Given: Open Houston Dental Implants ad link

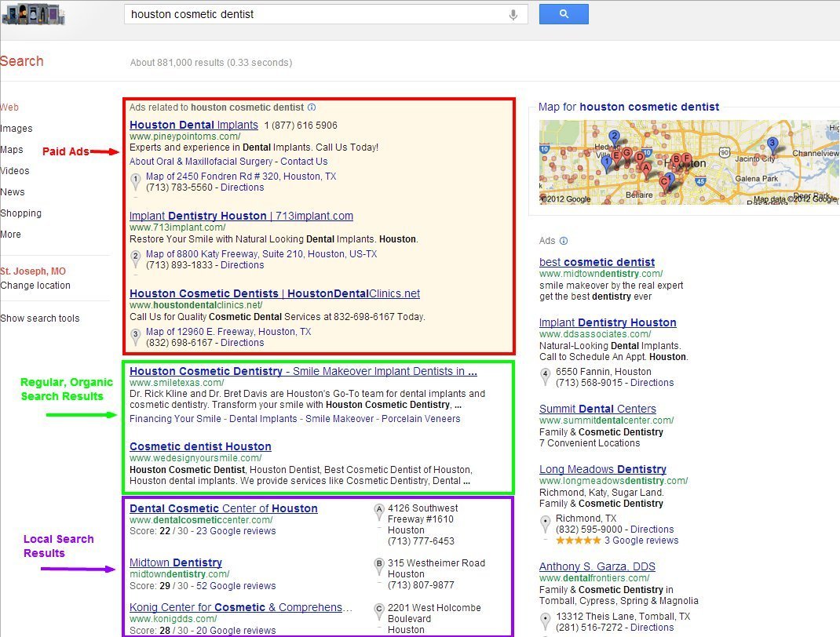Looking at the screenshot, I should pyautogui.click(x=194, y=125).
